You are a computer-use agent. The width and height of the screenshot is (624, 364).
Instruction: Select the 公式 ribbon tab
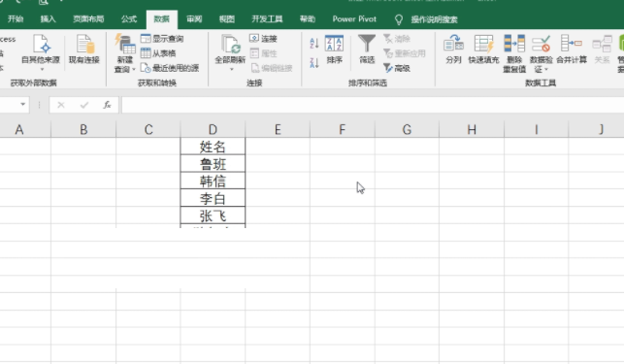129,19
